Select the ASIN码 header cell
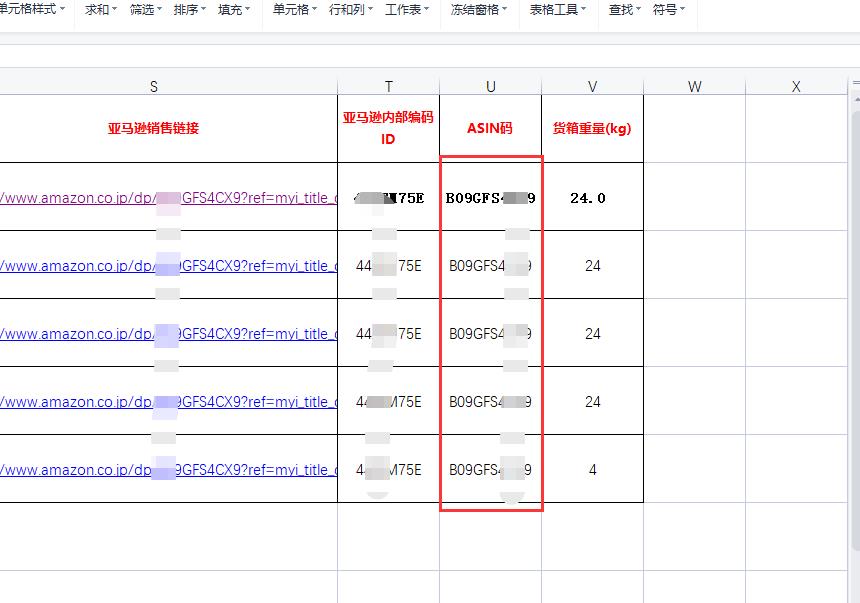The height and width of the screenshot is (603, 860). 490,129
